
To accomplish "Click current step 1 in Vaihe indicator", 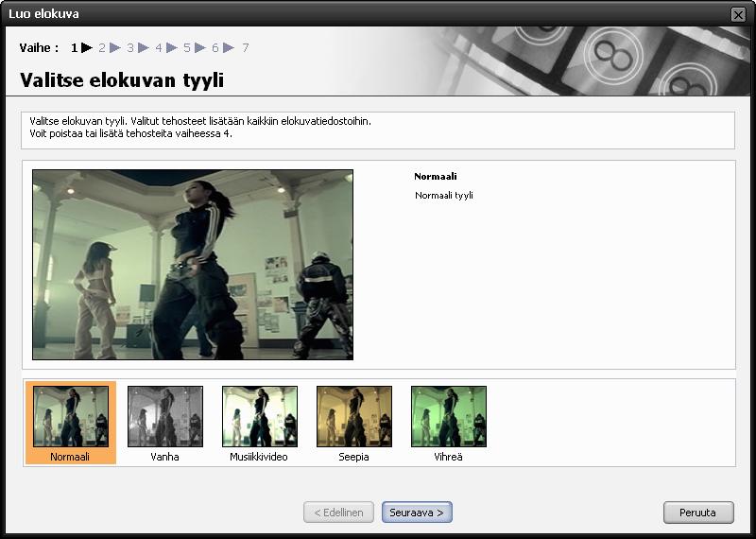I will 74,48.
